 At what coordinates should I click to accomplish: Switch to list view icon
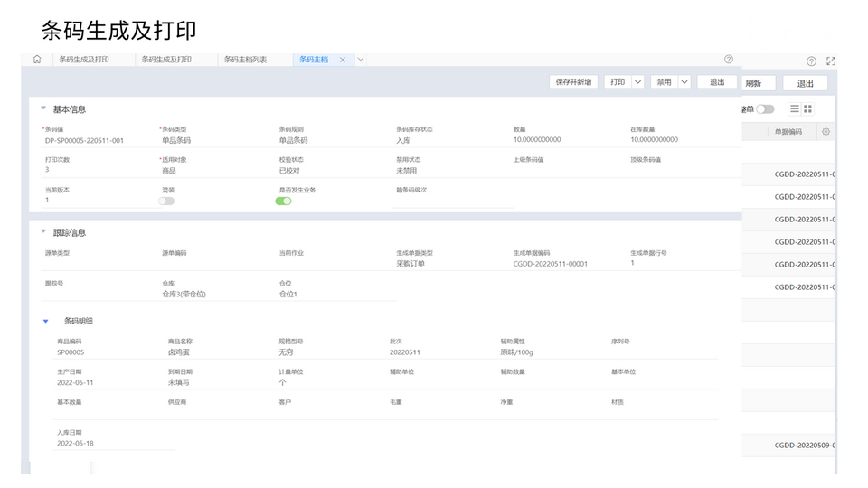pos(795,108)
